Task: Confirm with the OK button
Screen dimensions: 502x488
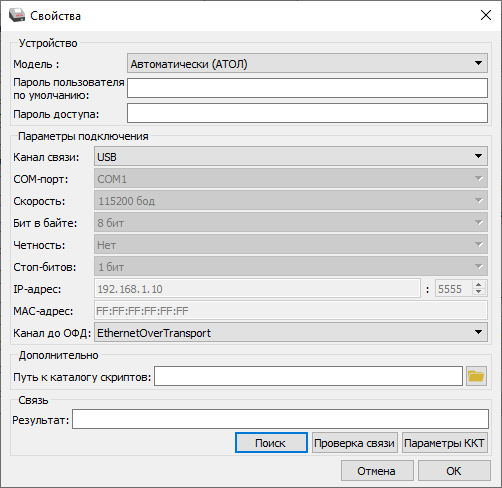Action: coord(454,471)
